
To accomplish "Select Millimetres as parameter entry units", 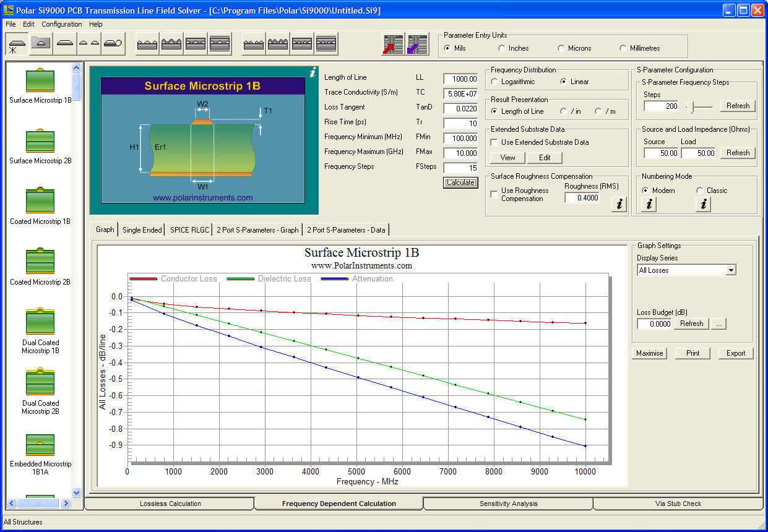I will point(623,48).
